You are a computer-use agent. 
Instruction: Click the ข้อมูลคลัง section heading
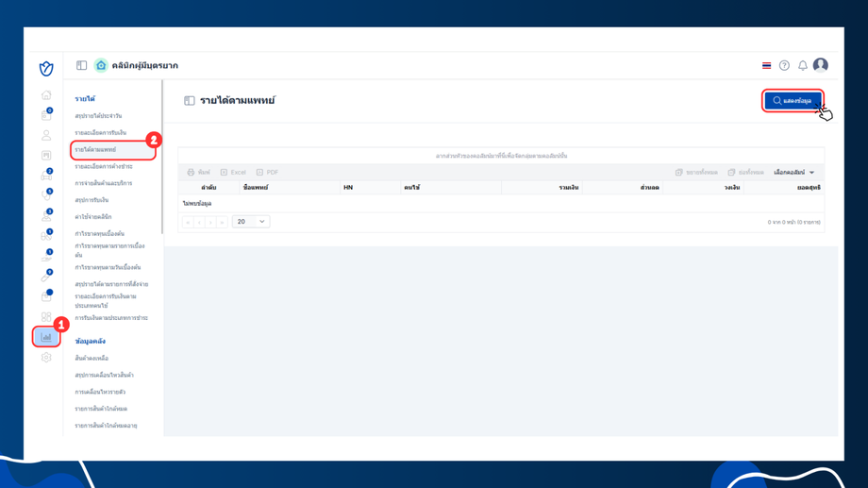(91, 341)
